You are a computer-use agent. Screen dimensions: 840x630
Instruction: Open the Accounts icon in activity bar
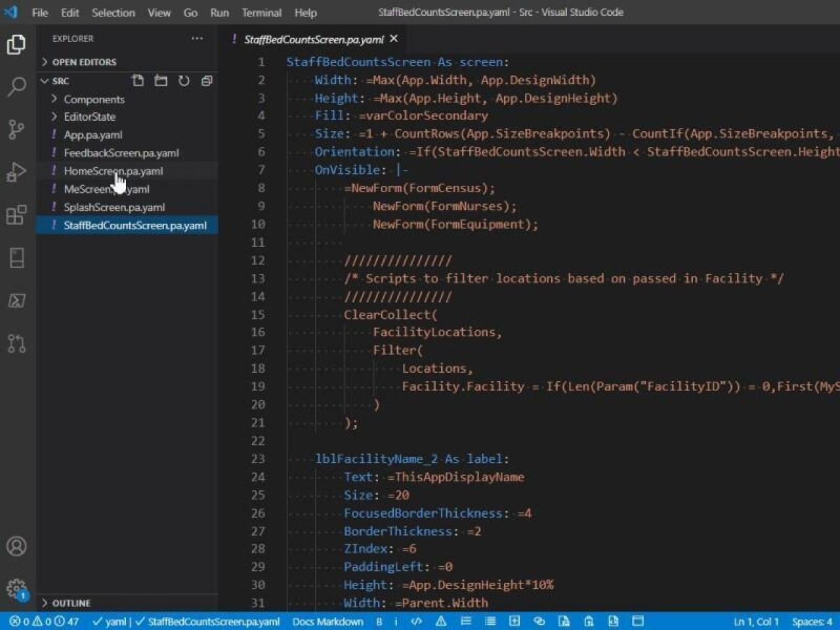pos(16,546)
